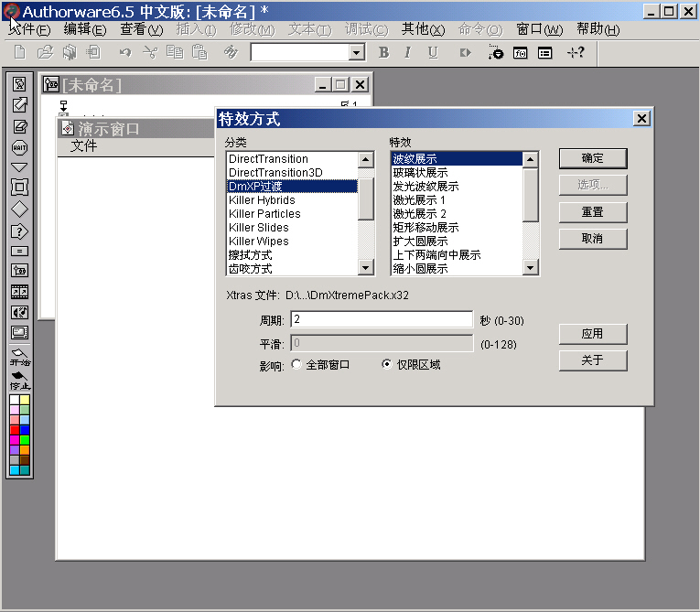Select the Framework icon in icon palette
The width and height of the screenshot is (700, 612).
19,187
